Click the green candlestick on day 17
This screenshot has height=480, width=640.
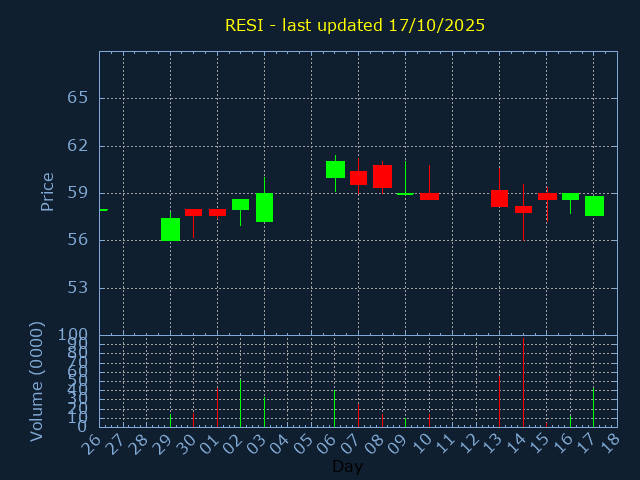pyautogui.click(x=594, y=206)
